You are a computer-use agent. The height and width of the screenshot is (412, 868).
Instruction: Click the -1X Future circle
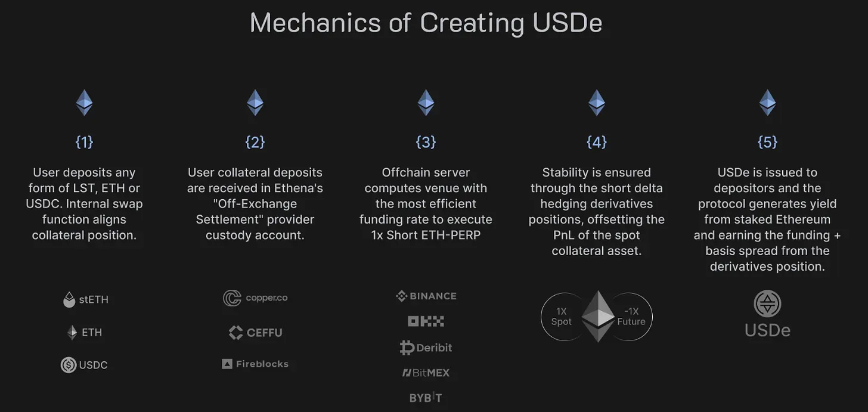633,317
